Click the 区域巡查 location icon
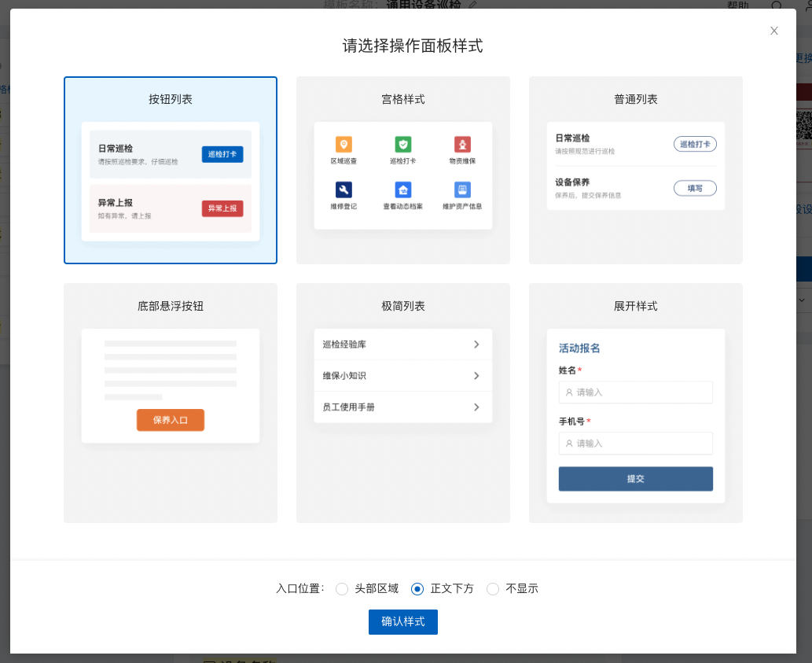 point(344,145)
